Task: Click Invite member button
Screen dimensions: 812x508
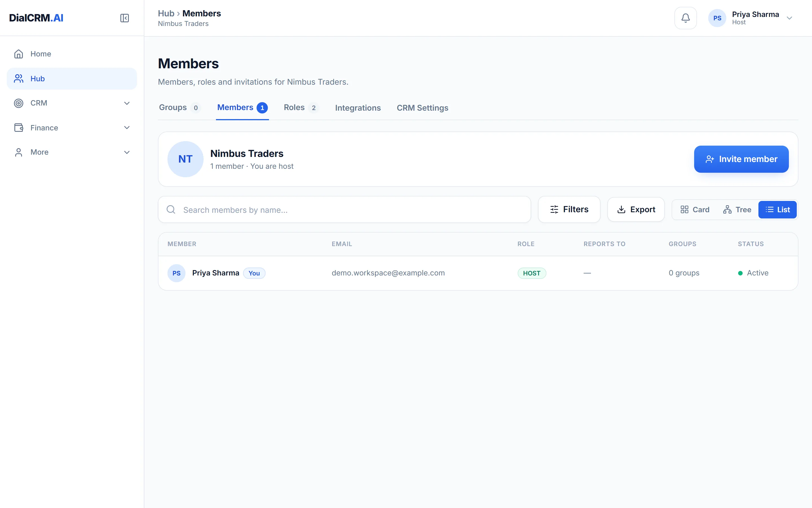Action: (x=741, y=159)
